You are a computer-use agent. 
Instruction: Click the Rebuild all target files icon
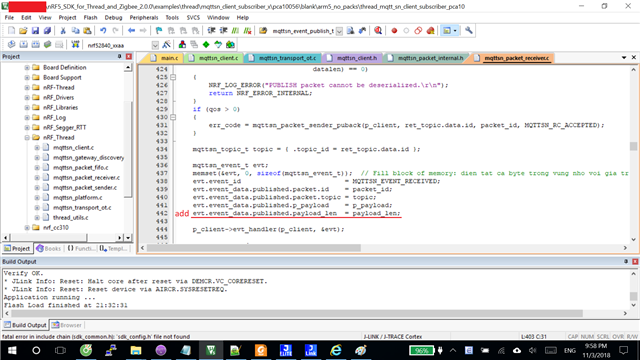pyautogui.click(x=36, y=44)
